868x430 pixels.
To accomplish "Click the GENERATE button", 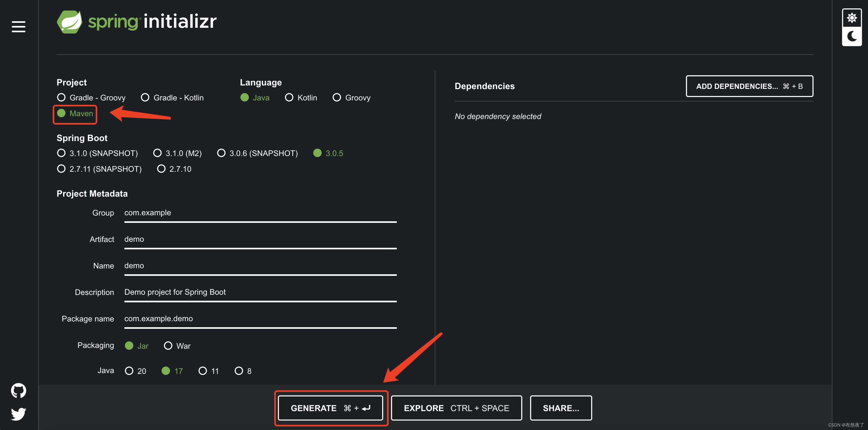I will [330, 408].
